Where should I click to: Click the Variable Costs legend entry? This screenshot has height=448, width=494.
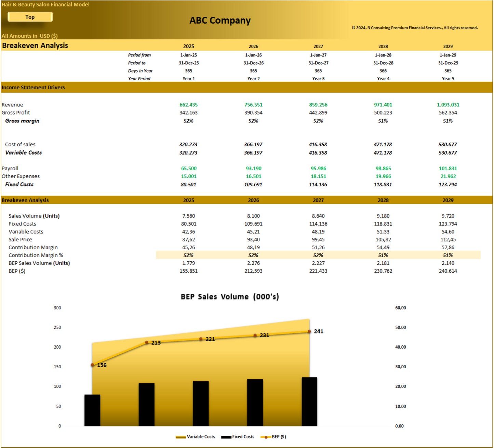click(x=195, y=437)
